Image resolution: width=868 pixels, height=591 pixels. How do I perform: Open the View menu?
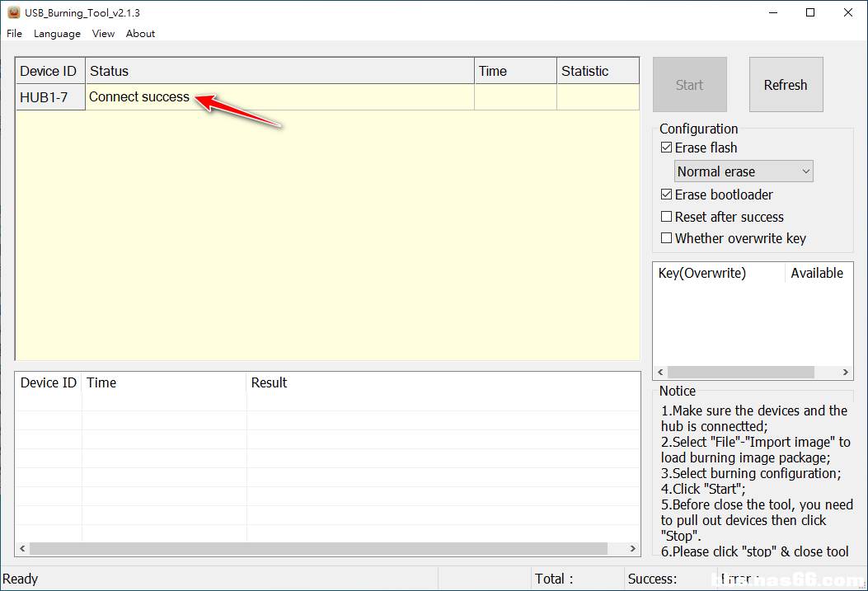click(103, 34)
